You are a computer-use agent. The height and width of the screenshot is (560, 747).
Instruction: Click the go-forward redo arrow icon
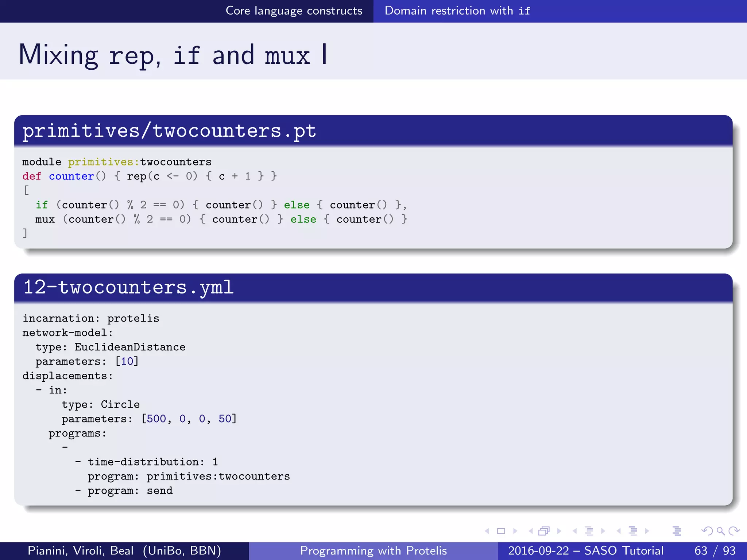coord(734,531)
